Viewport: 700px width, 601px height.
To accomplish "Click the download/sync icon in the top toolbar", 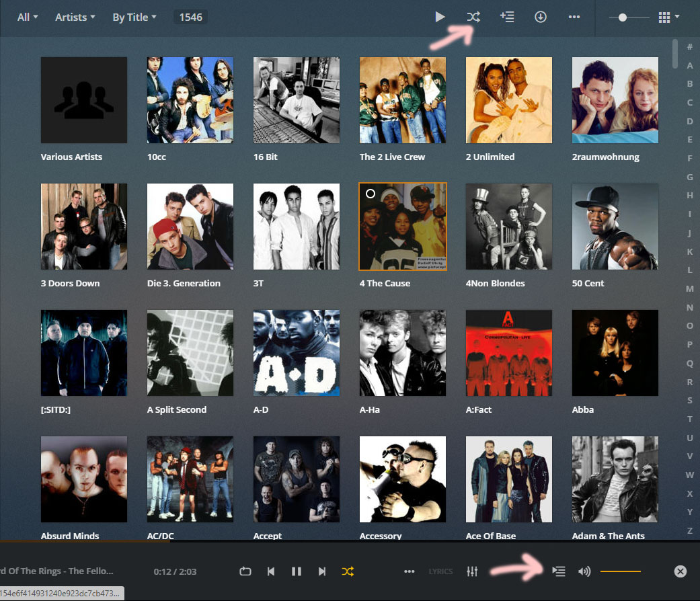I will click(541, 17).
